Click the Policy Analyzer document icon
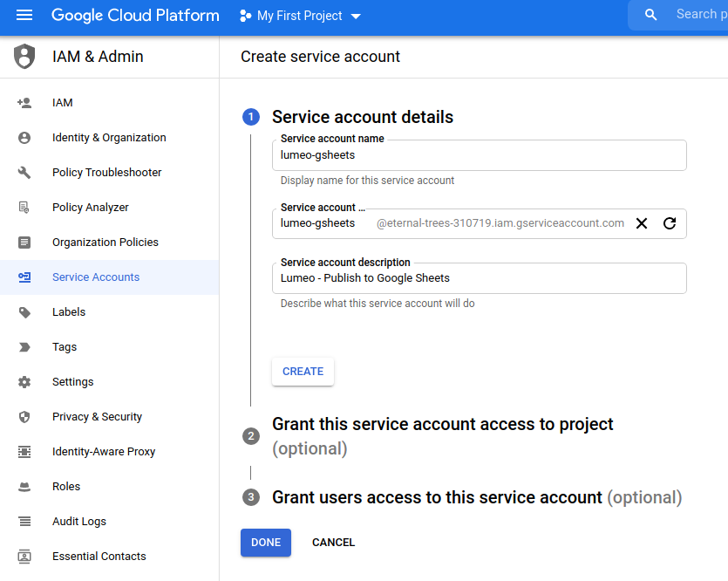728x581 pixels. point(24,207)
